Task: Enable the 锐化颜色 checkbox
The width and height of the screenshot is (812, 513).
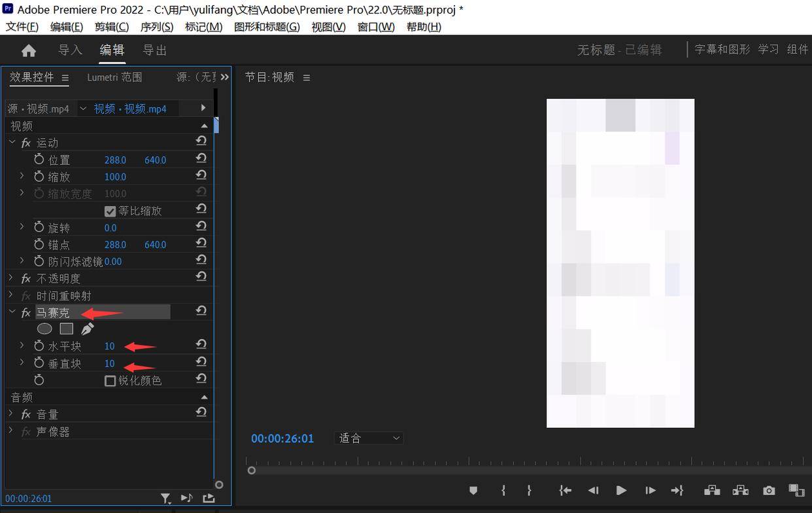Action: (x=110, y=381)
